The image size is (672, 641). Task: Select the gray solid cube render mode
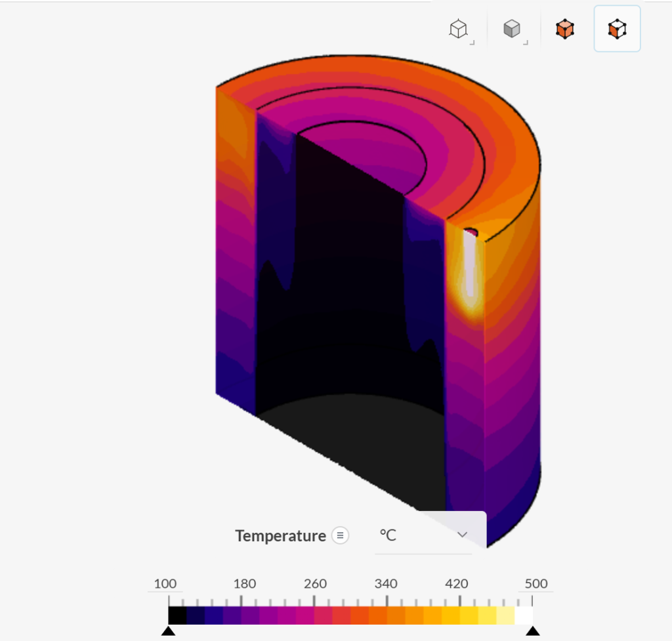(x=513, y=30)
